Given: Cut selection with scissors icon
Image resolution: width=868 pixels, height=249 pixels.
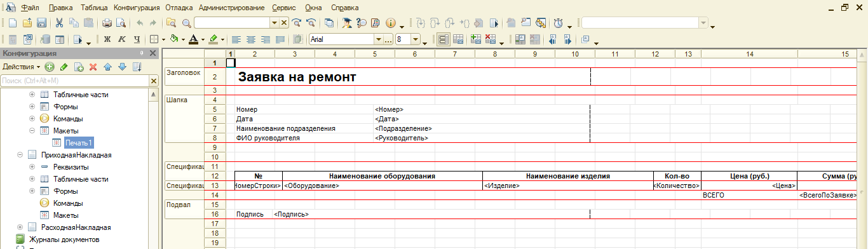Looking at the screenshot, I should pyautogui.click(x=59, y=23).
